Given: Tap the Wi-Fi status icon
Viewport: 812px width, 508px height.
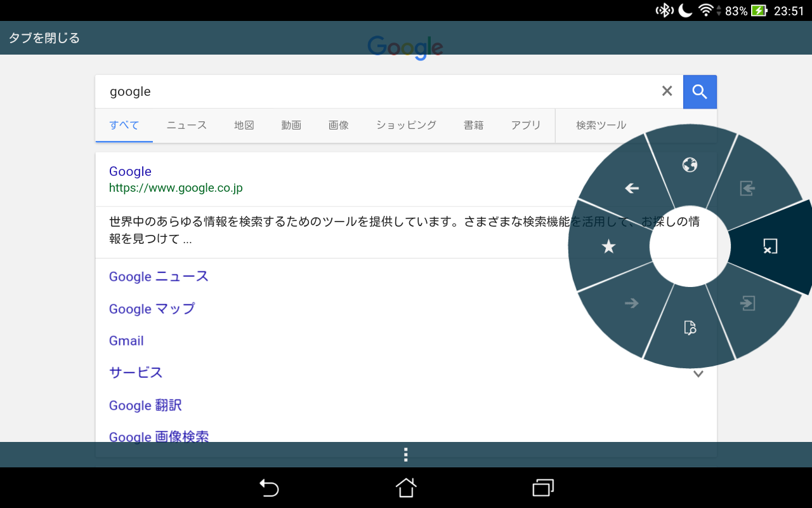Looking at the screenshot, I should click(705, 10).
